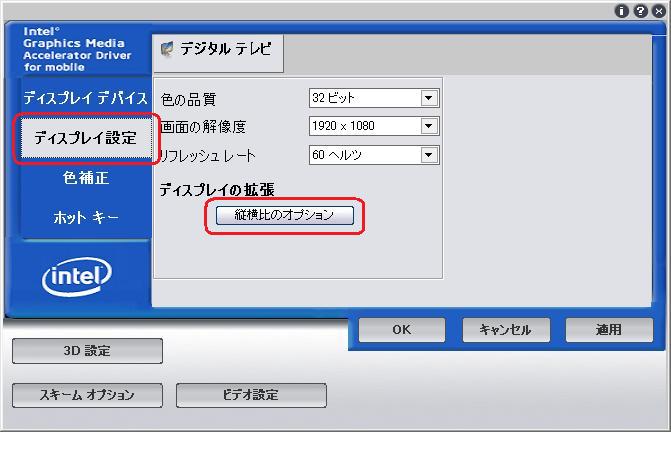Expand the 画面の解像度 dropdown arrow
Viewport: 671px width, 476px height.
[428, 126]
